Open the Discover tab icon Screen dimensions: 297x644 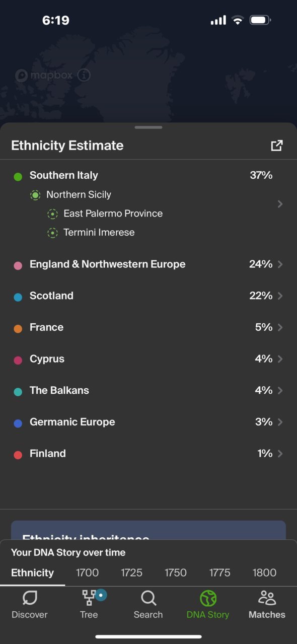[30, 599]
